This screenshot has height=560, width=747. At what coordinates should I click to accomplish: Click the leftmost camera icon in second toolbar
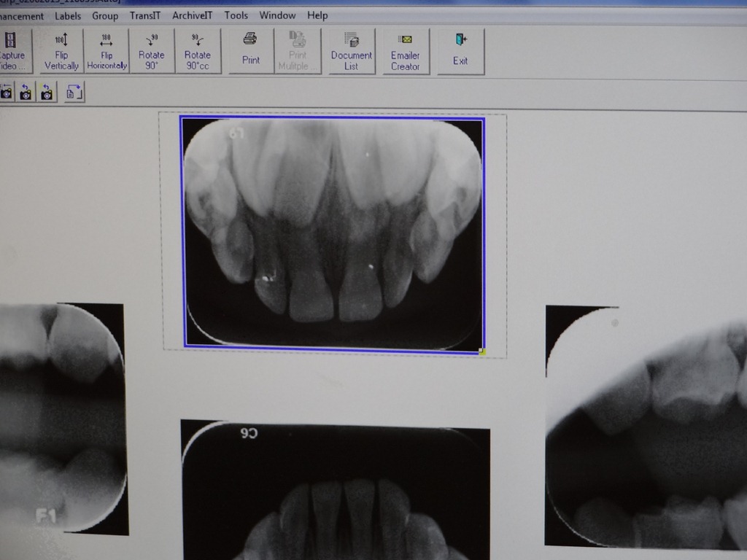pyautogui.click(x=6, y=92)
